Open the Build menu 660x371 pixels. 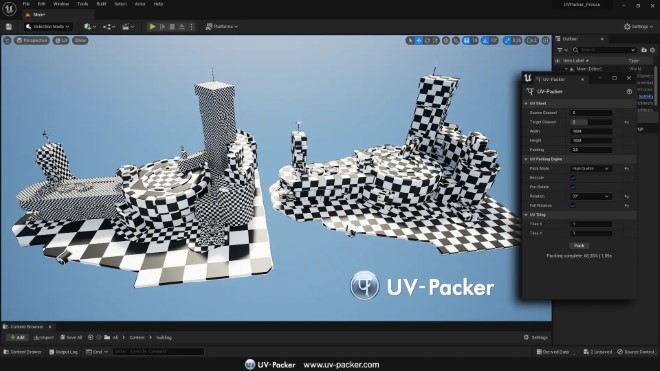coord(101,4)
